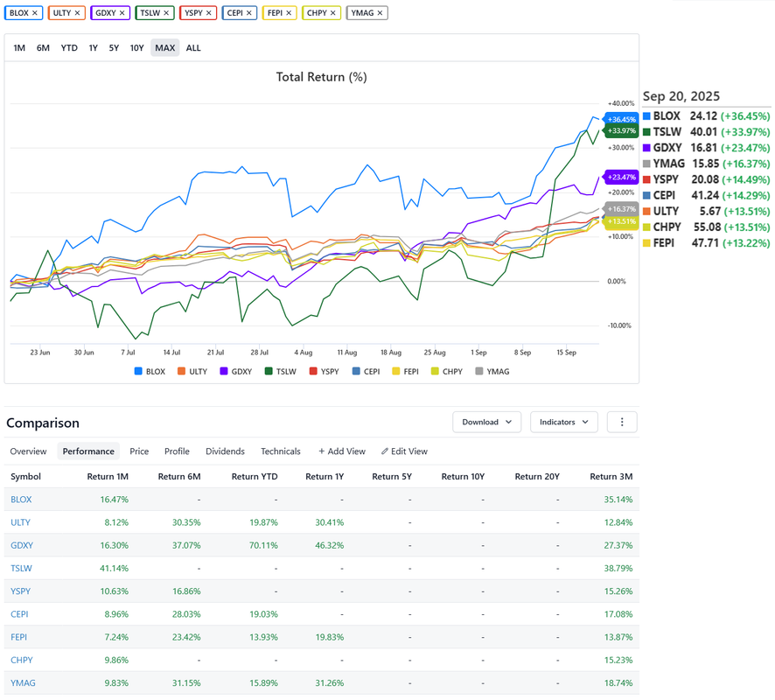Open the three-dot more options menu
Viewport: 775px width, 700px height.
pos(622,422)
